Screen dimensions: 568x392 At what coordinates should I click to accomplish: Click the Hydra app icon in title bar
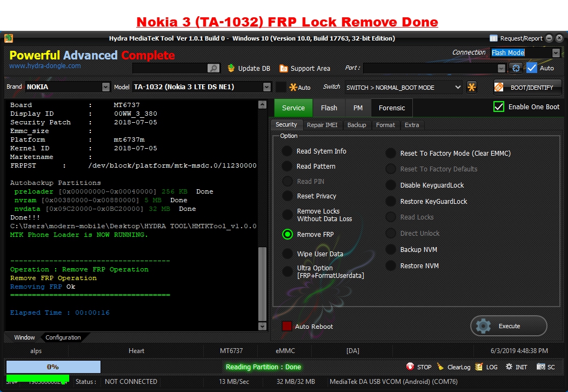[9, 38]
